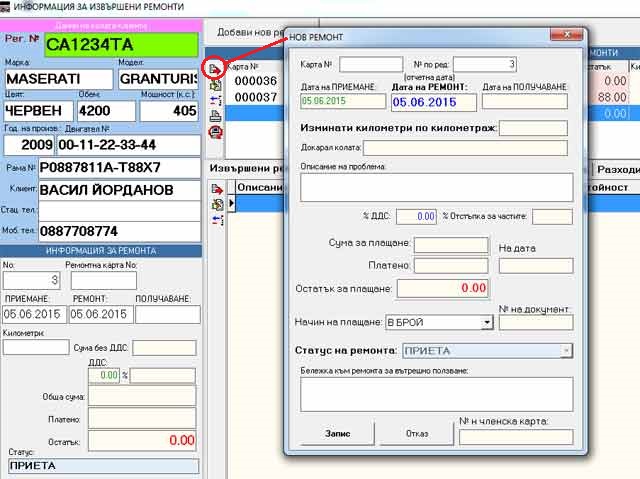Click Бележка към ремонта text area
This screenshot has width=640, height=479.
point(437,394)
